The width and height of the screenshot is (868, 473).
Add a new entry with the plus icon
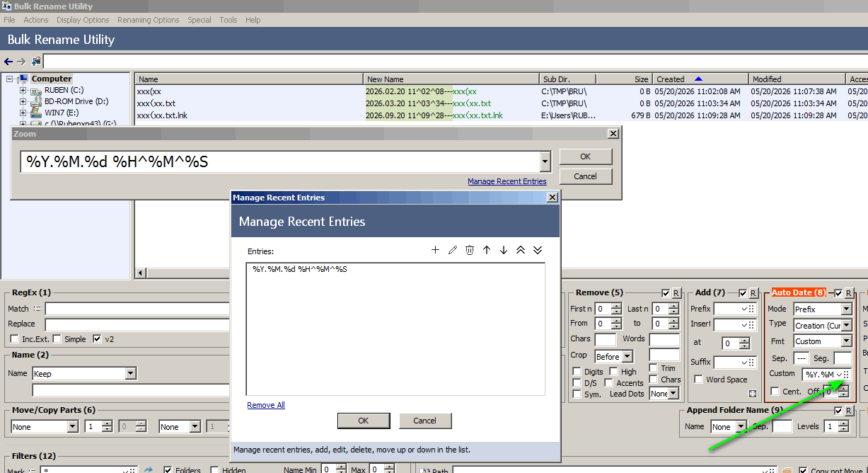tap(435, 250)
